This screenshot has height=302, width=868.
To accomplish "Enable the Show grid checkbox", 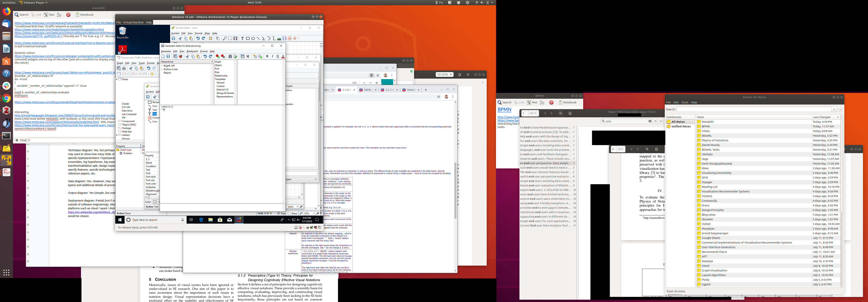I will coord(289,214).
